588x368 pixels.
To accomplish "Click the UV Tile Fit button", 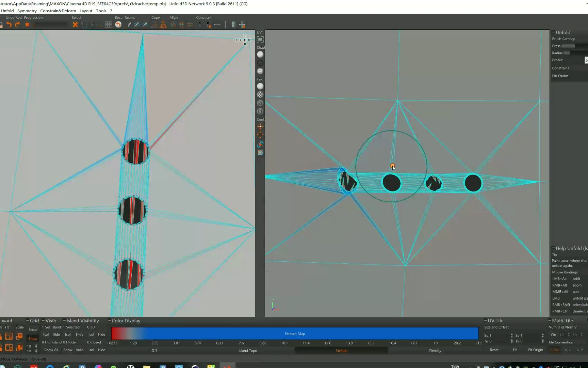I will (514, 350).
